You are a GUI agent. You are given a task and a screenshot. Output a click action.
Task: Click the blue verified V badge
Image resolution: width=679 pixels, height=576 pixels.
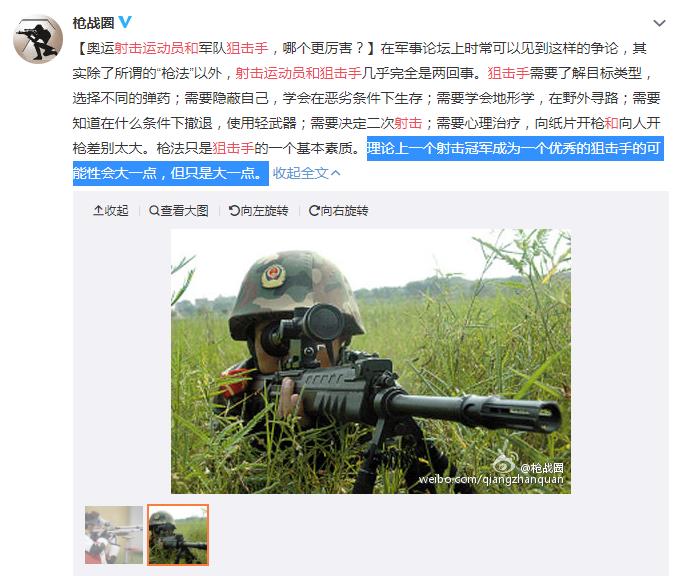click(125, 22)
